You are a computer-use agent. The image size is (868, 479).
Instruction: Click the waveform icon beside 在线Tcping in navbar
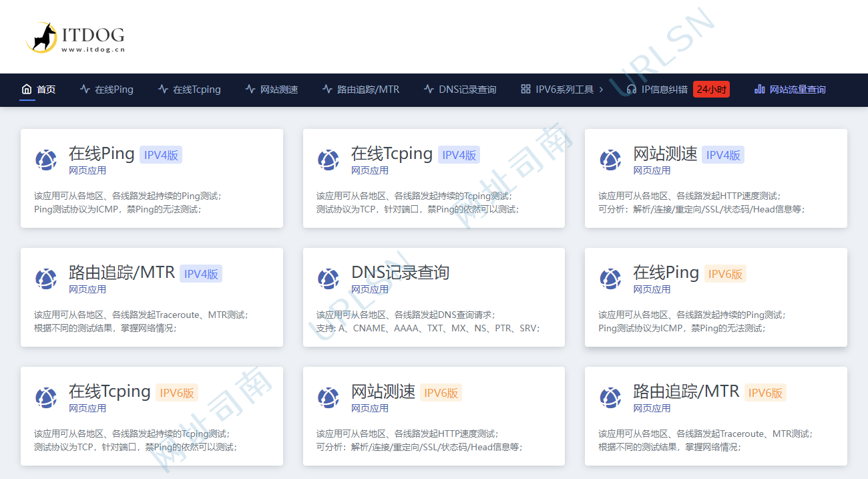point(162,89)
